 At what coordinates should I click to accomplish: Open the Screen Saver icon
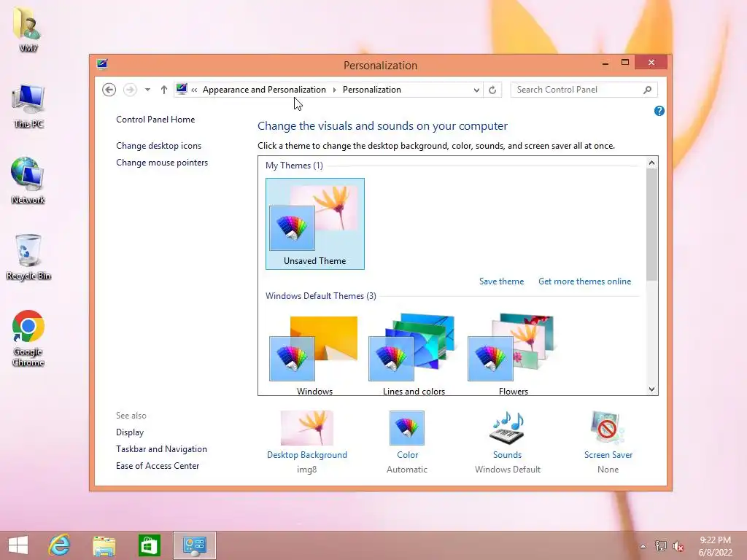(608, 427)
